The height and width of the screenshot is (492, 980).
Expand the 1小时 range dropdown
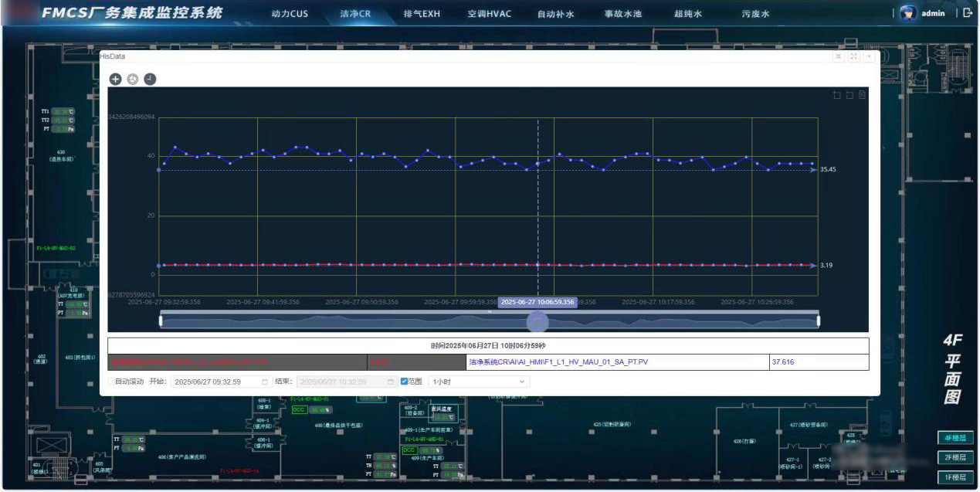point(479,382)
